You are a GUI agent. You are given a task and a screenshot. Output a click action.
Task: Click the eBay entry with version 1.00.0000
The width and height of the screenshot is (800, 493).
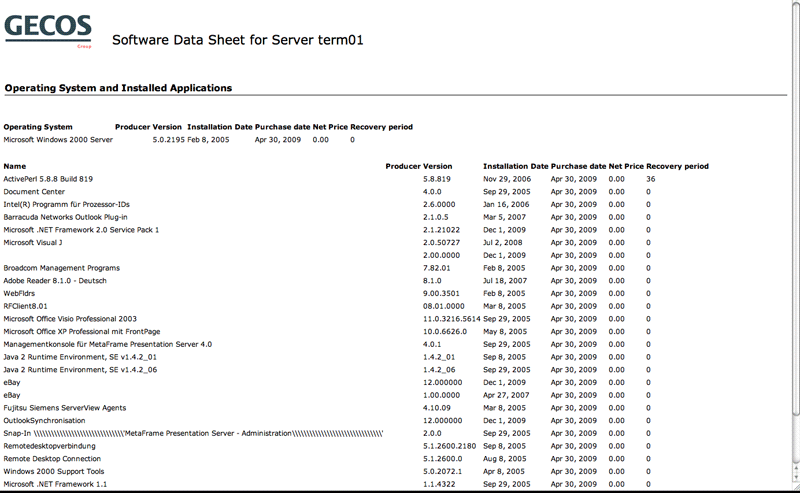tap(12, 396)
